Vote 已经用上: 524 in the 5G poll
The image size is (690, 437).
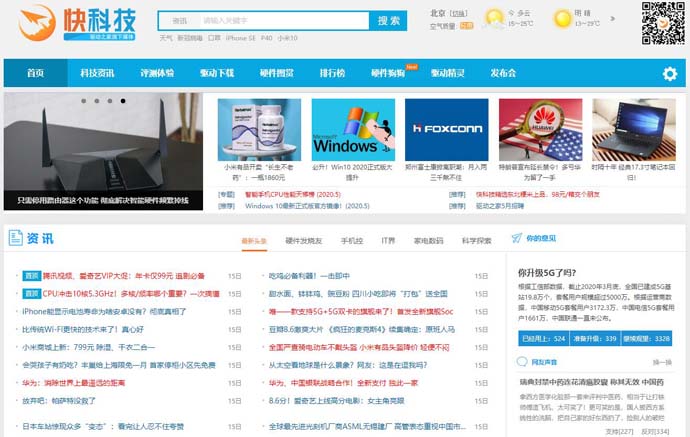[543, 338]
